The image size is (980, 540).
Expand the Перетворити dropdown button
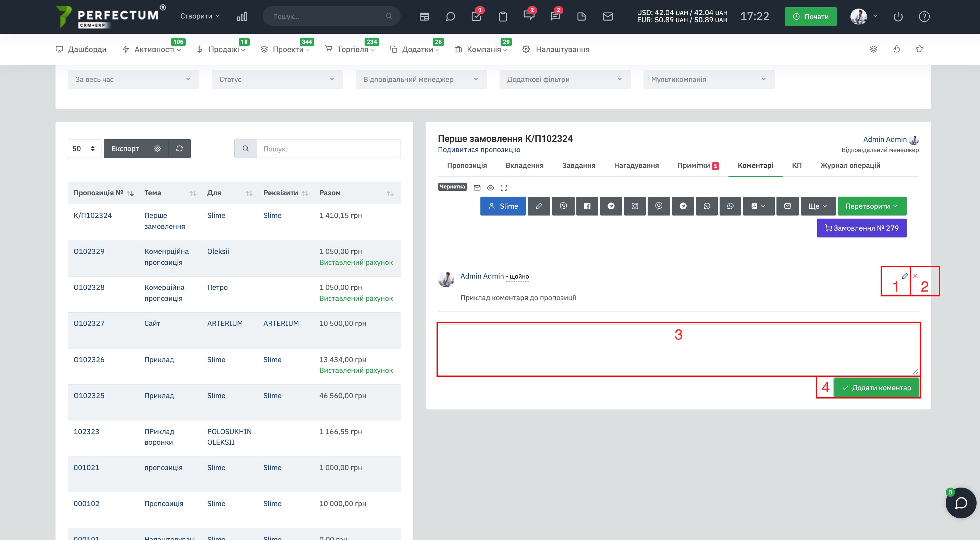point(872,206)
